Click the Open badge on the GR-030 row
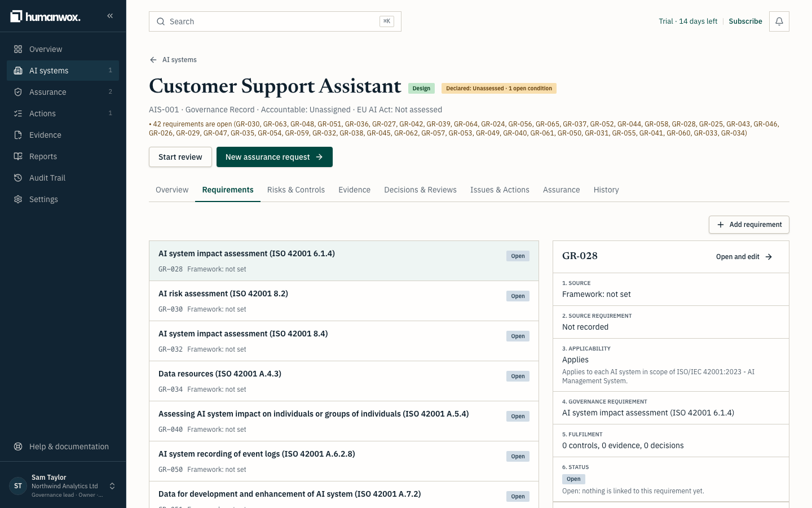Screen dimensions: 812x508 point(518,296)
